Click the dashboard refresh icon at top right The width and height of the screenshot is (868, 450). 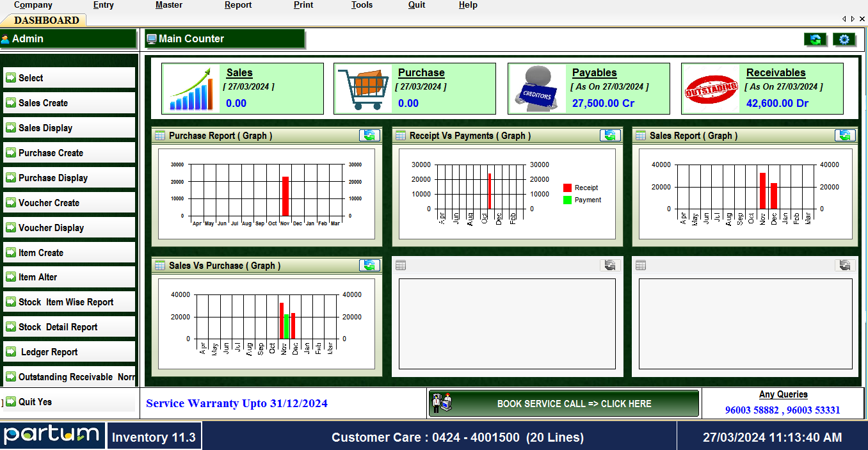pos(815,40)
